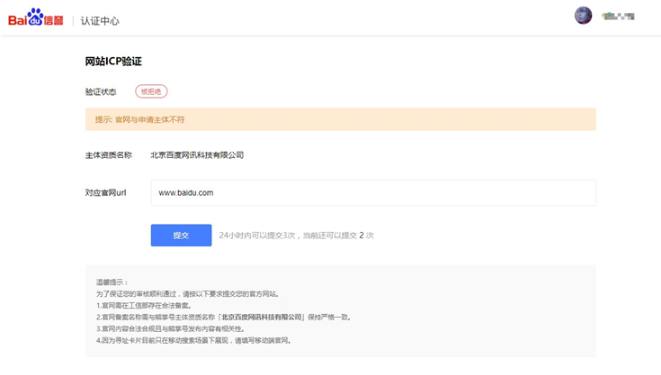
Task: Select the 北京百度网讯科技有限公司 subject name value
Action: coord(197,155)
